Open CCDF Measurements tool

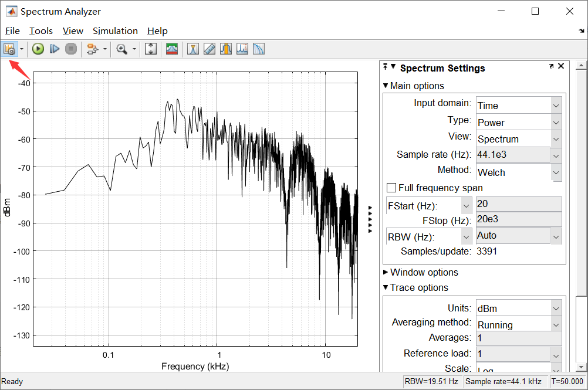click(259, 49)
